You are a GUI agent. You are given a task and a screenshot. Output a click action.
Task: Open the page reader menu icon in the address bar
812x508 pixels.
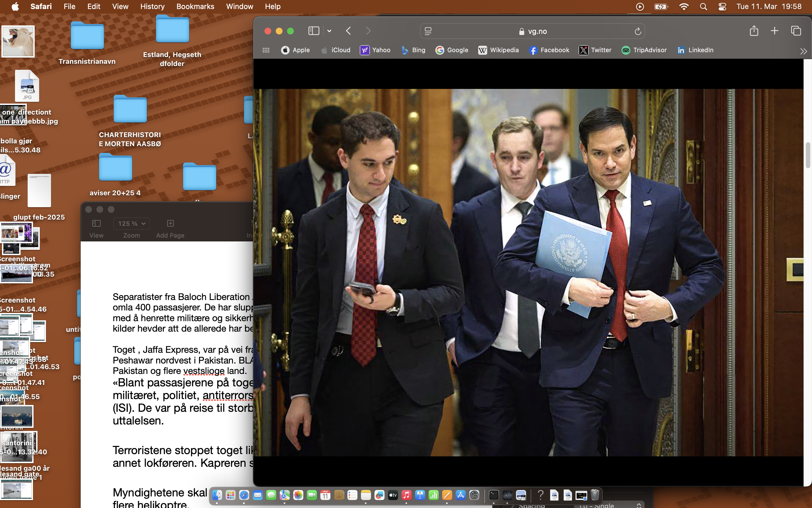(x=428, y=31)
